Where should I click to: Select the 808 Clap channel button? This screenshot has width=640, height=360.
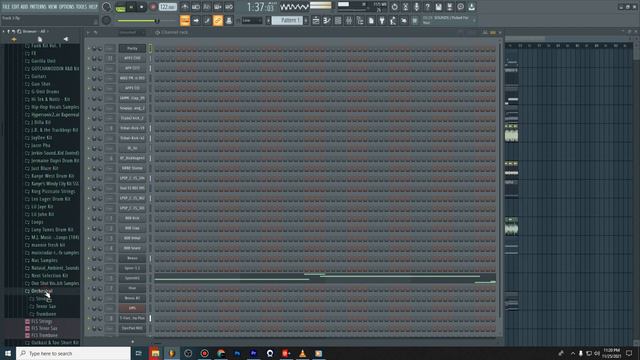point(132,228)
